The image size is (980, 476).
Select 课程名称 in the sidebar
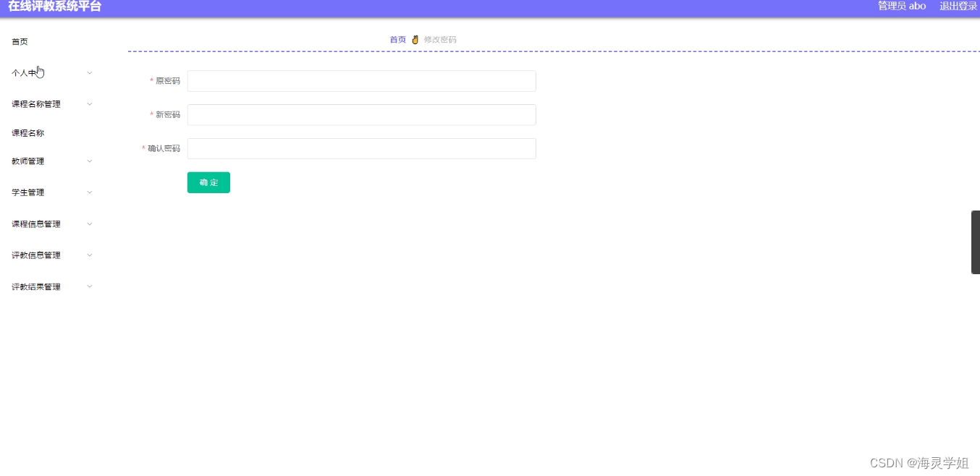[26, 132]
